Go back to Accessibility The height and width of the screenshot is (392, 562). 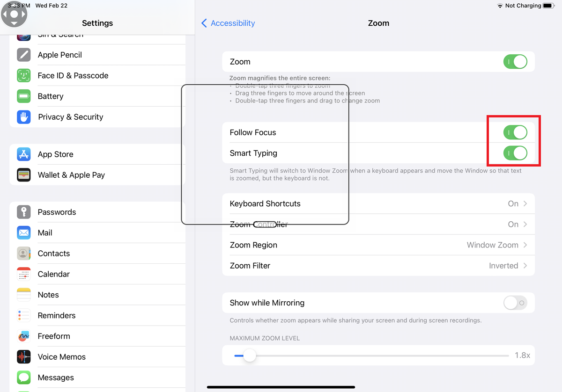228,23
